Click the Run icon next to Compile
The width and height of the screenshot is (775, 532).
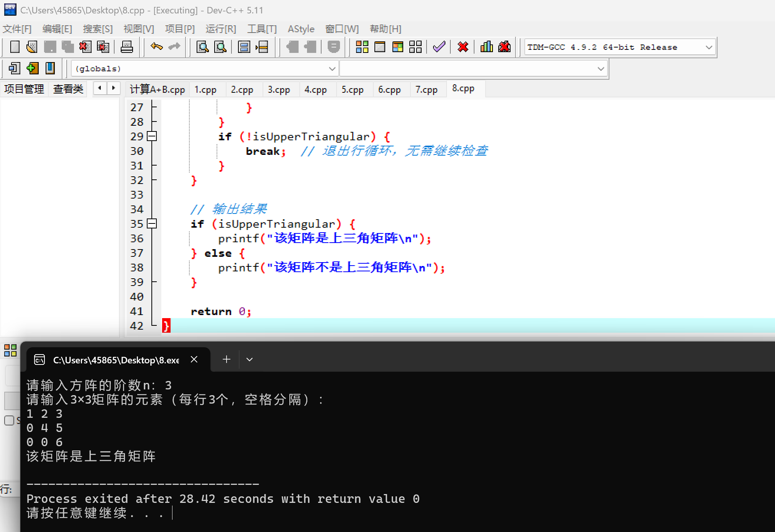[379, 47]
